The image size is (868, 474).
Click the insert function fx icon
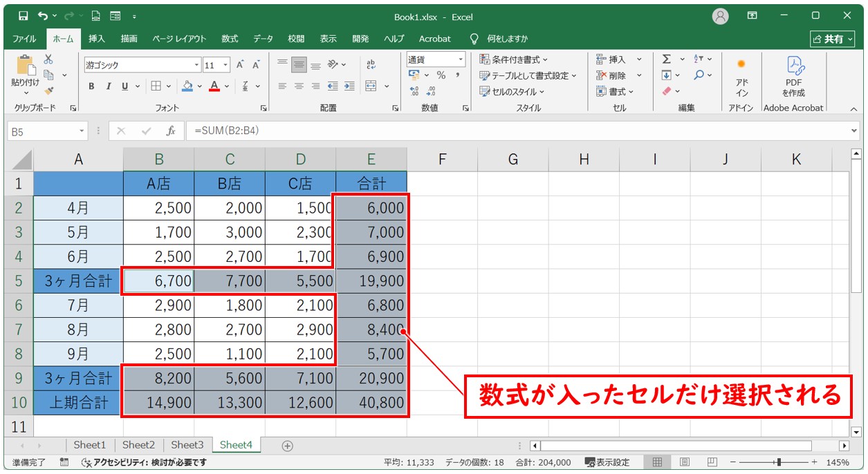click(x=170, y=131)
